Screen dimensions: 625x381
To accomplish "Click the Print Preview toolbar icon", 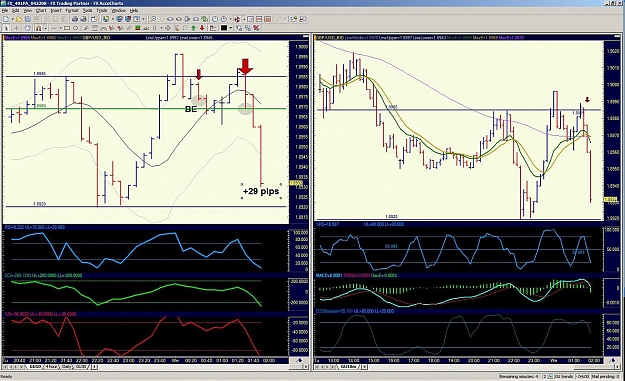I will (83, 19).
